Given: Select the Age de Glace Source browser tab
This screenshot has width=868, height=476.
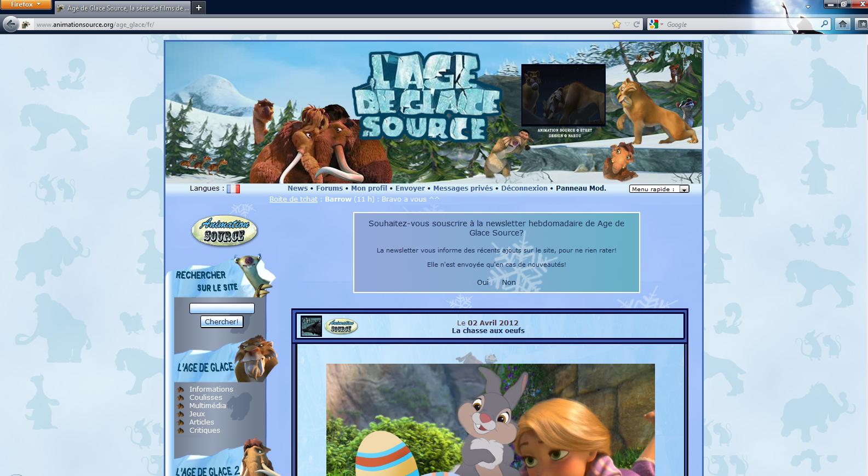Looking at the screenshot, I should 123,8.
